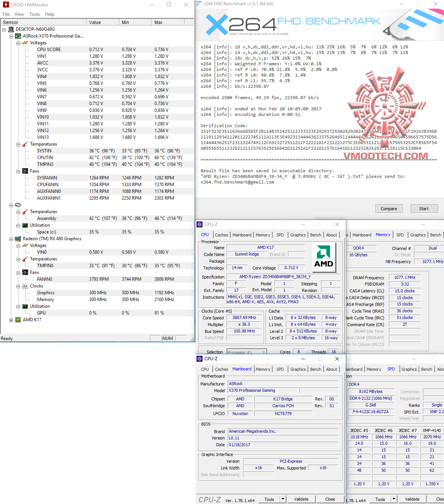
Task: Click the AMD K17 device icon in HWMonitor
Action: pos(18,319)
